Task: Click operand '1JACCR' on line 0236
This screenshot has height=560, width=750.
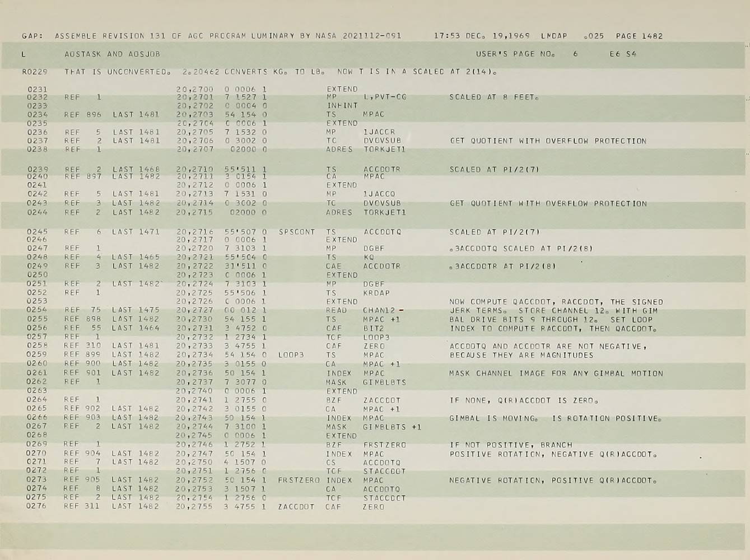Action: click(x=379, y=132)
